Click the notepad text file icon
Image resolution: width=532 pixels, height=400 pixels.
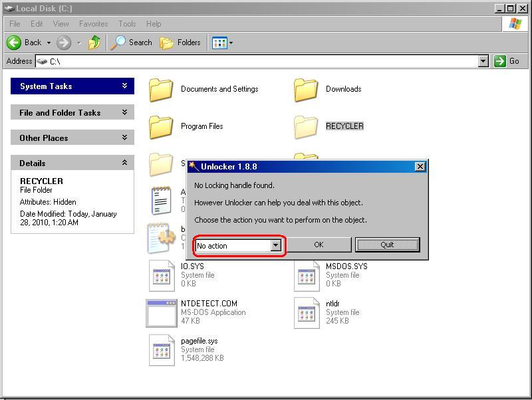(161, 200)
